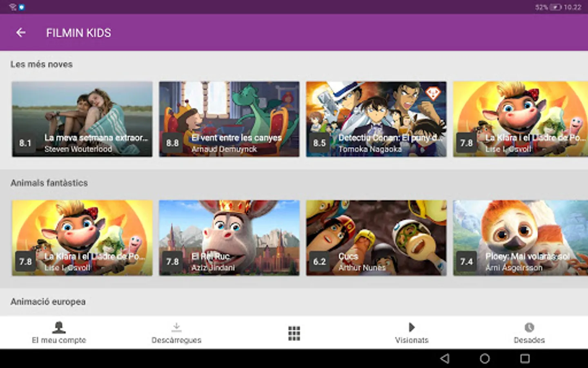Tap the Wi-Fi icon in status bar
The width and height of the screenshot is (588, 368).
[x=13, y=7]
